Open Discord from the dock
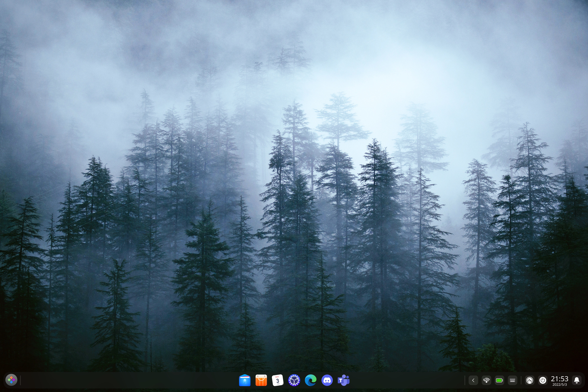The height and width of the screenshot is (392, 588). tap(327, 380)
